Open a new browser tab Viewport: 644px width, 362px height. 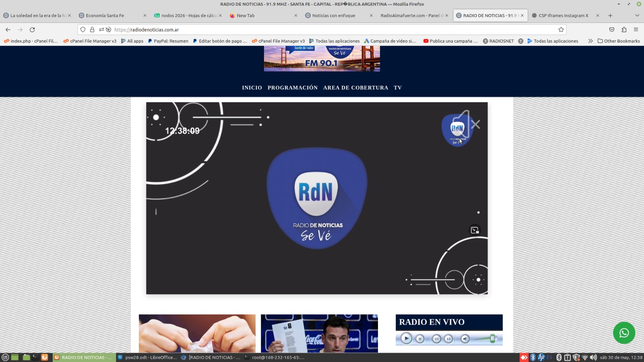coord(610,16)
